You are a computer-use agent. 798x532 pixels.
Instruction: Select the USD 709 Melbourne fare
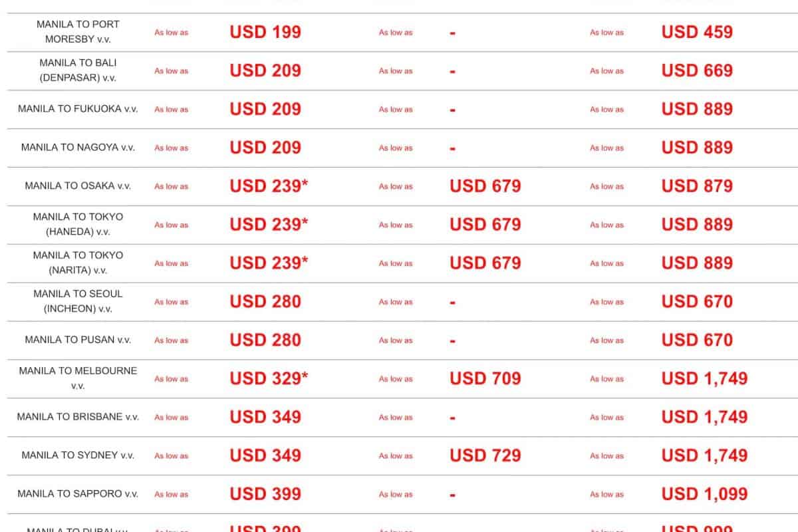pyautogui.click(x=485, y=379)
